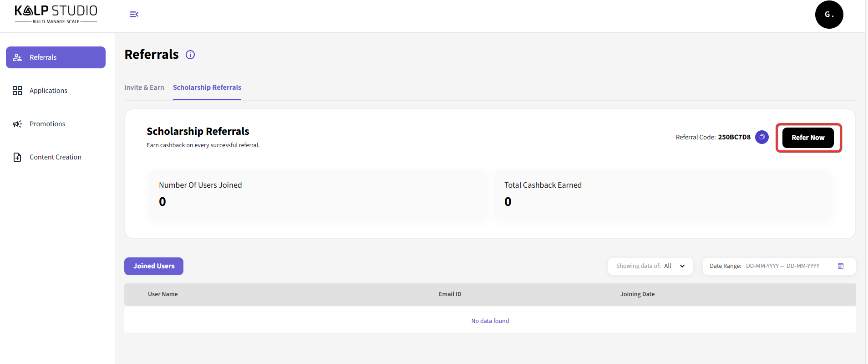This screenshot has height=364, width=868.
Task: Open the calendar icon in Date Range
Action: pos(840,266)
